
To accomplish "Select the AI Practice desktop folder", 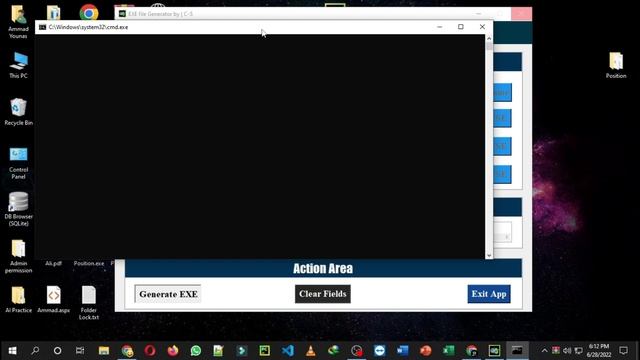I will pos(18,300).
